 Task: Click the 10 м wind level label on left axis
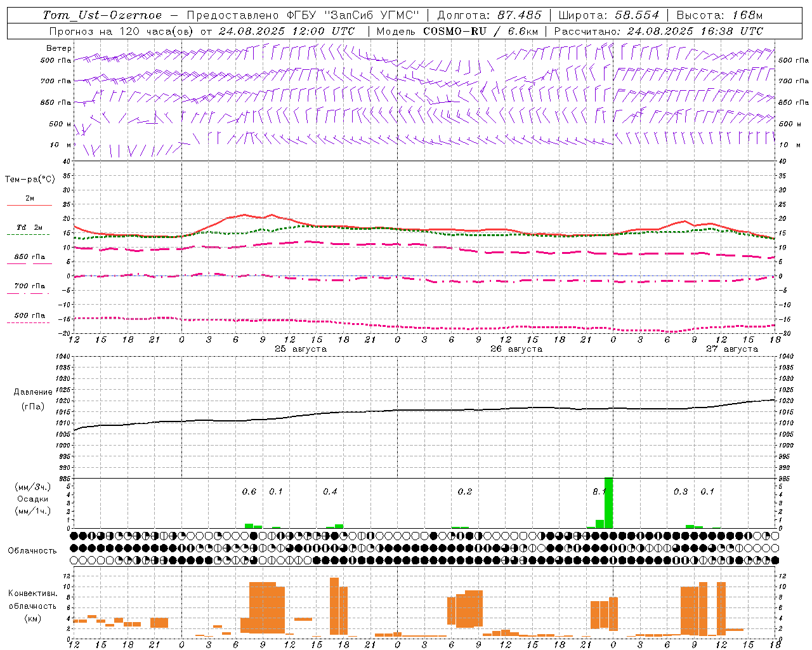point(61,145)
